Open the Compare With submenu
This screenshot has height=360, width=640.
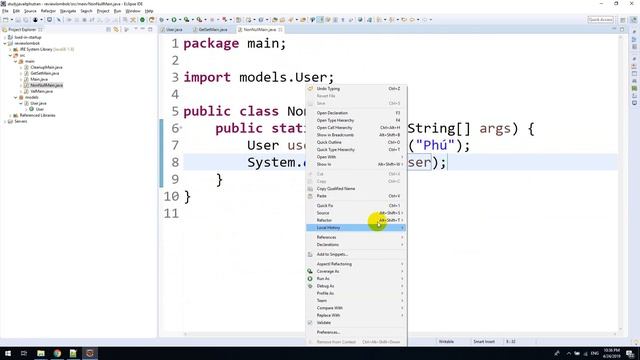[x=356, y=308]
